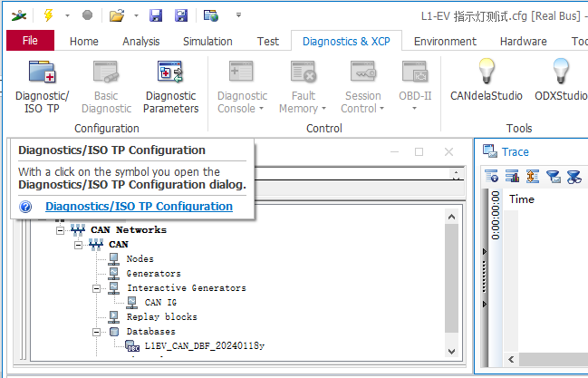Click the Trace statistics bar chart icon

point(512,176)
